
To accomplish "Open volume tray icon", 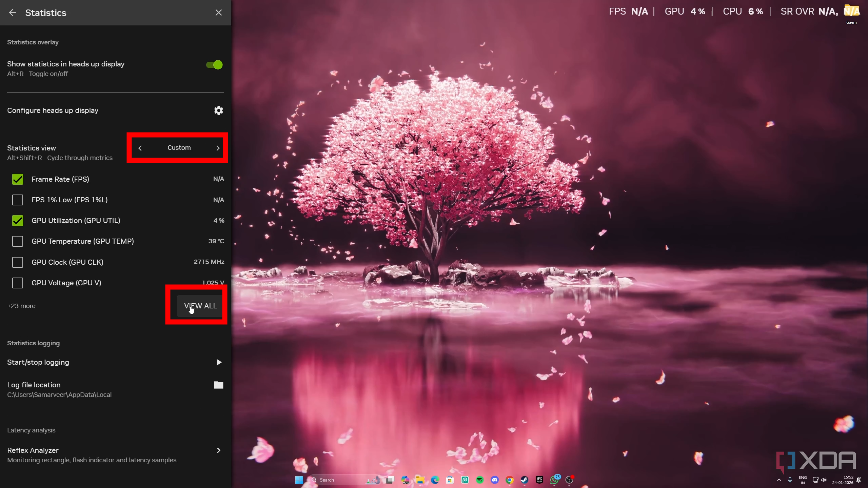I will [x=824, y=480].
